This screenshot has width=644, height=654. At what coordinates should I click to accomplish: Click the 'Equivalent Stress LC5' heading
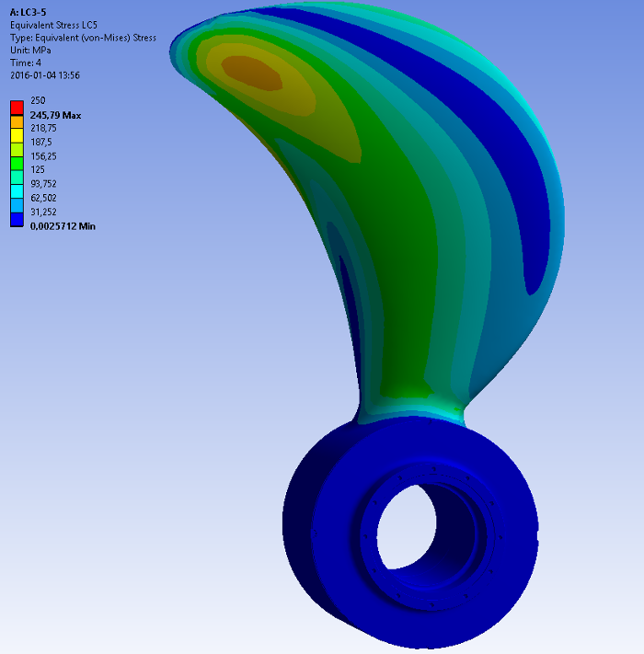pyautogui.click(x=53, y=25)
